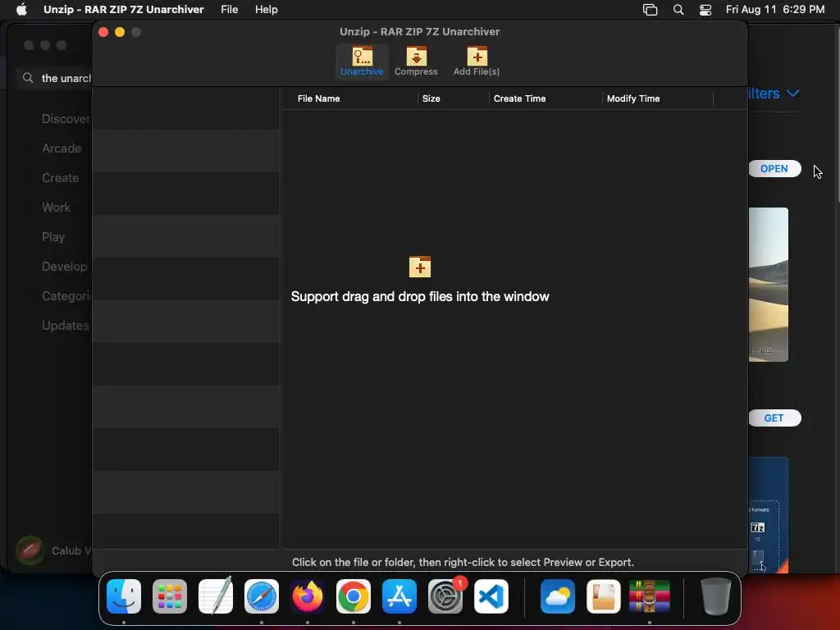
Task: Open TextEdit from the Dock
Action: pyautogui.click(x=216, y=596)
